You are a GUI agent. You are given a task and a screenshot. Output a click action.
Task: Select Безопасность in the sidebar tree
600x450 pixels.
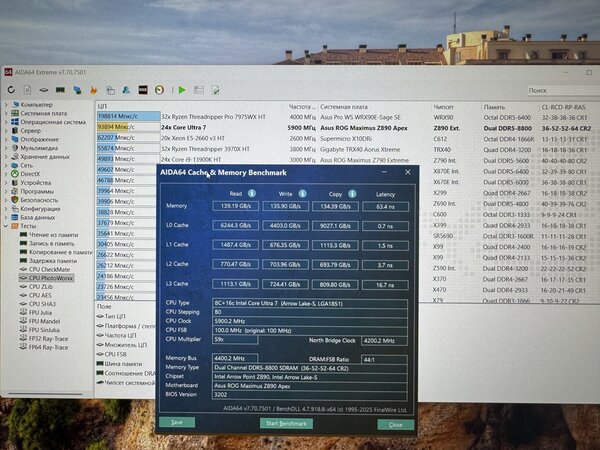pyautogui.click(x=39, y=200)
